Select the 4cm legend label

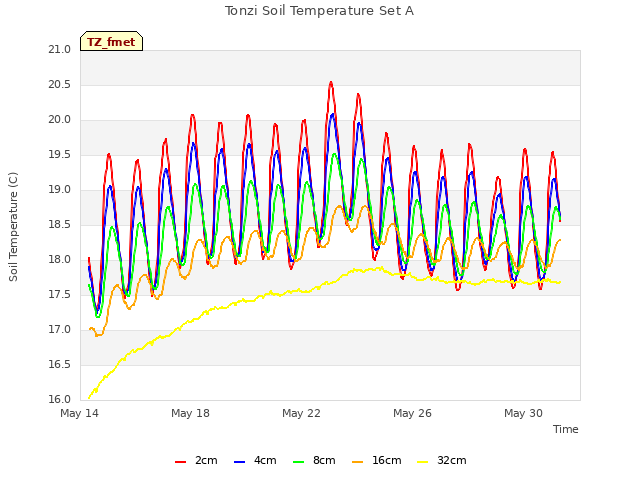coord(265,460)
